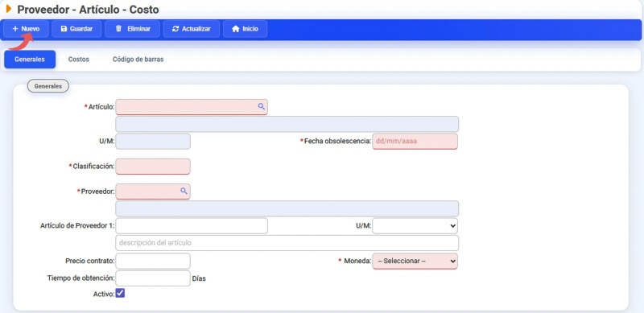Focus the Proveedor code field

153,192
